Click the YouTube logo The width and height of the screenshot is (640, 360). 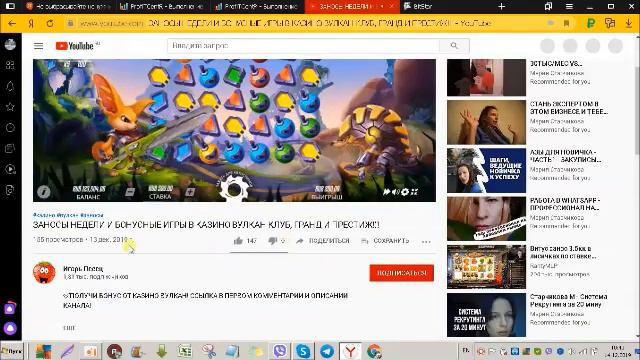pos(75,46)
